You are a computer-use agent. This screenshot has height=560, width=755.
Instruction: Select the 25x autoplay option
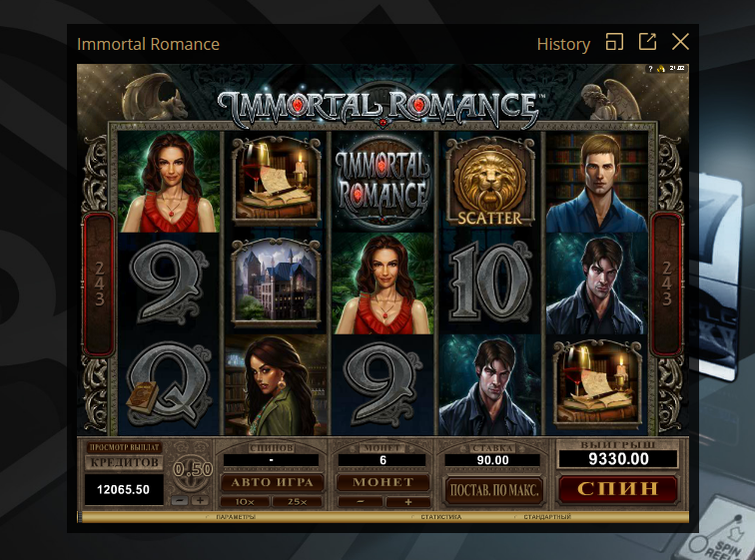297,502
